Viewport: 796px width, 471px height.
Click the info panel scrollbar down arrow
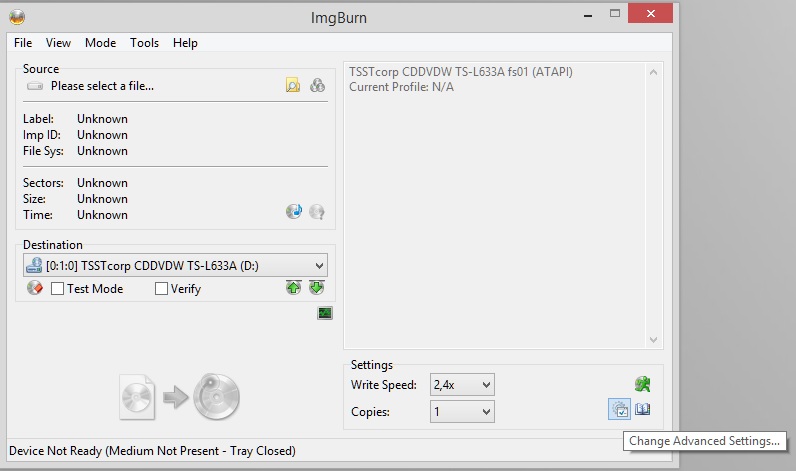pos(653,340)
